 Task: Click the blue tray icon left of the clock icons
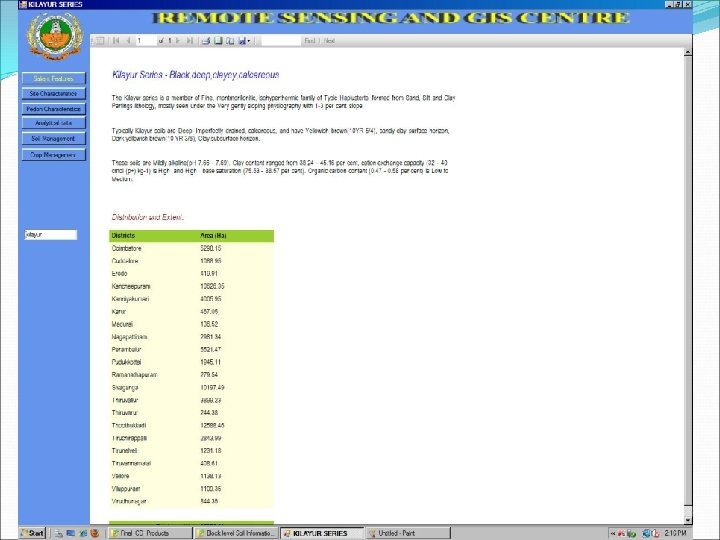(x=646, y=533)
